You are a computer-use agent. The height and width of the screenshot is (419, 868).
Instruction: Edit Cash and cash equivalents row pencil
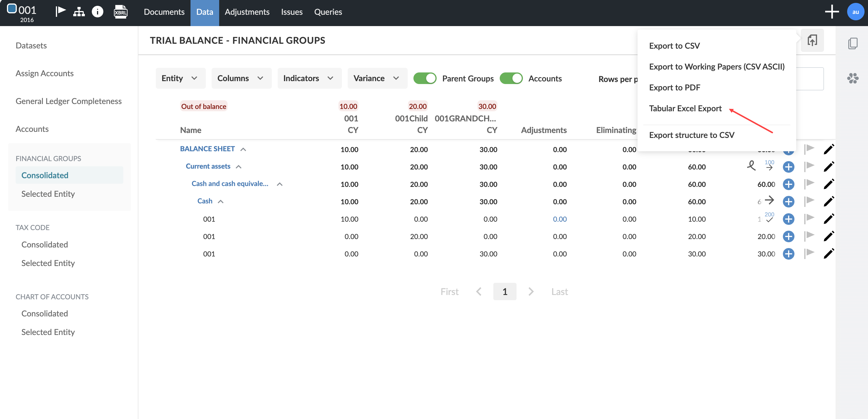829,184
